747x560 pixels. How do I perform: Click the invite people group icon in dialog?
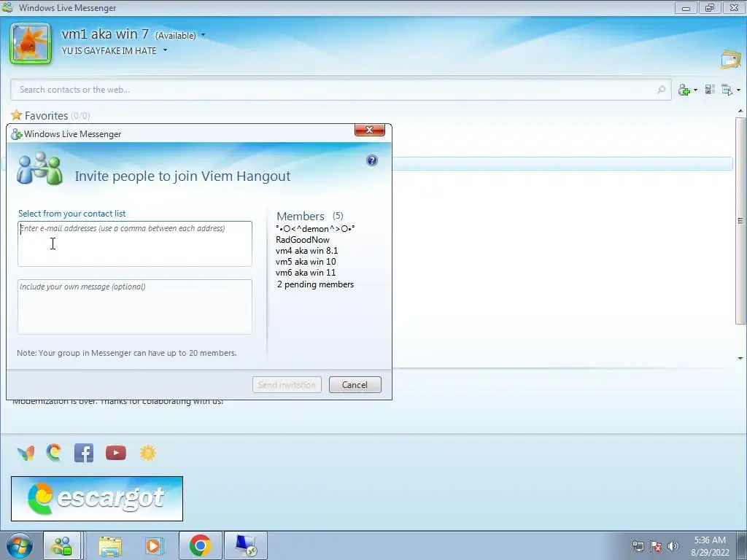(x=39, y=168)
